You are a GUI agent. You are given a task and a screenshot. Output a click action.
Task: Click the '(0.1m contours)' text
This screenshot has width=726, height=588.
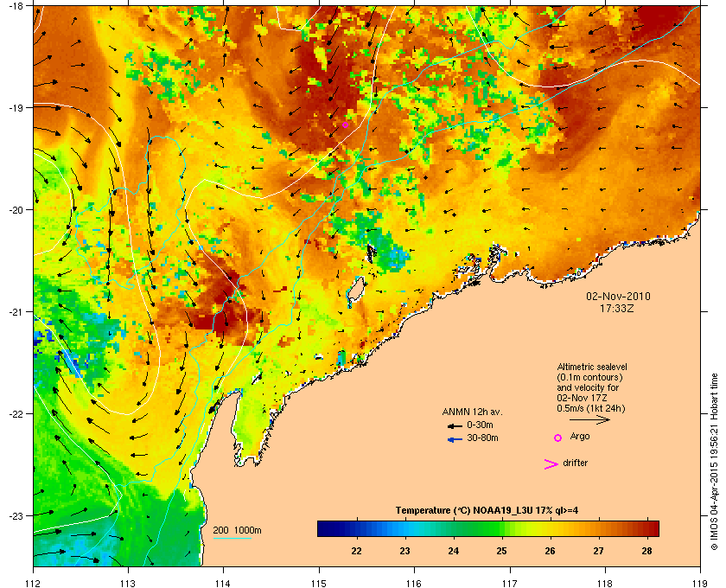click(589, 377)
